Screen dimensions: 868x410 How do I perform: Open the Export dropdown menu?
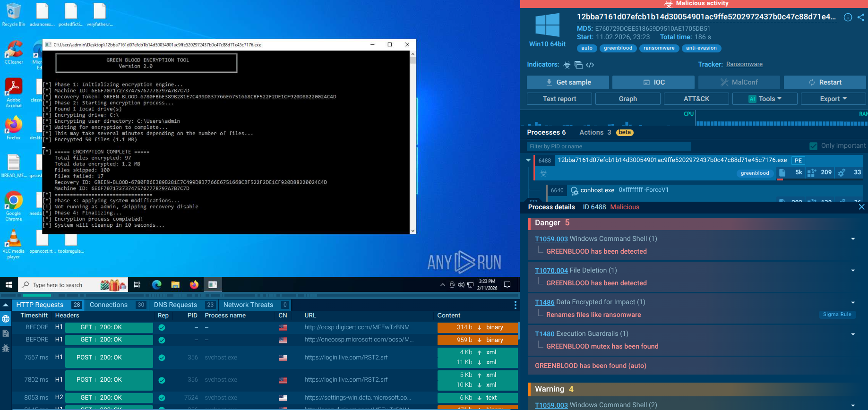pos(834,99)
